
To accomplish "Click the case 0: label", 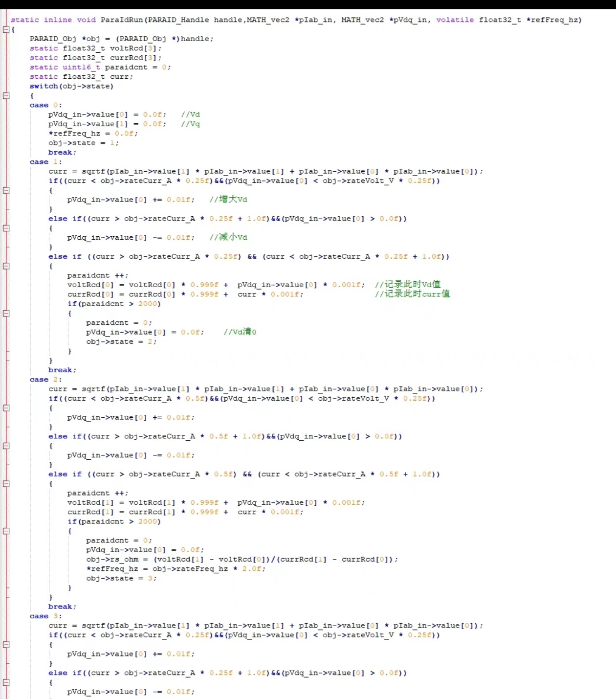I will [45, 105].
